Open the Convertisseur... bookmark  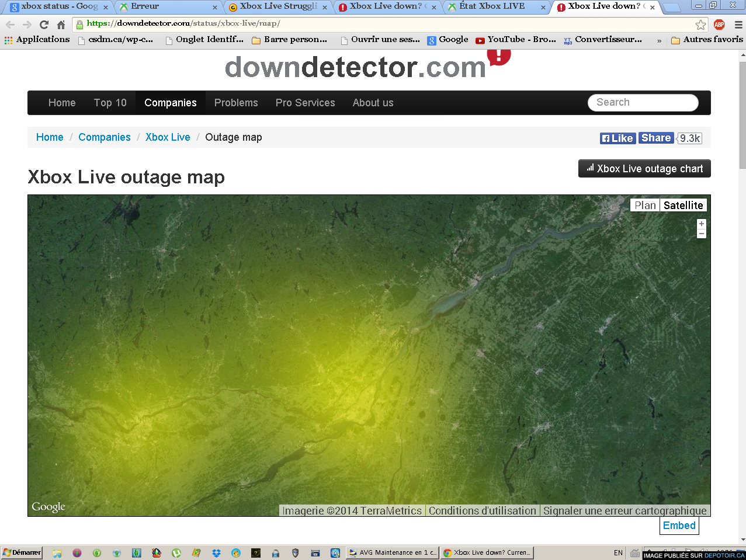click(x=602, y=40)
